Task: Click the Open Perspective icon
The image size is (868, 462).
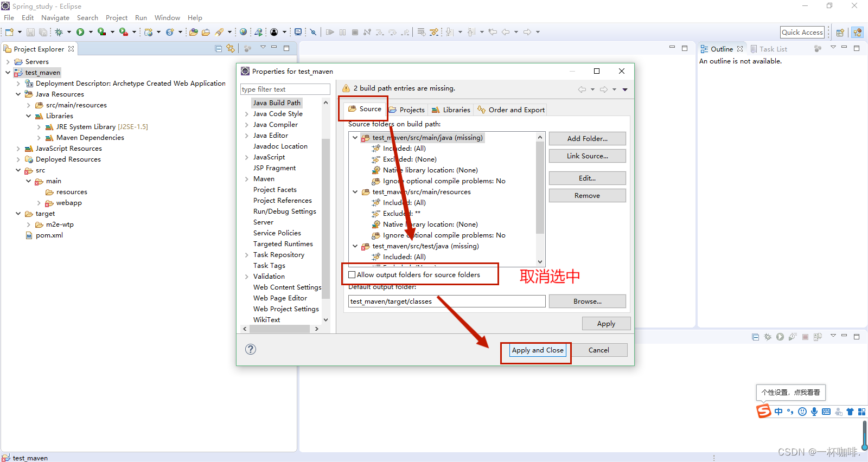Action: coord(840,33)
